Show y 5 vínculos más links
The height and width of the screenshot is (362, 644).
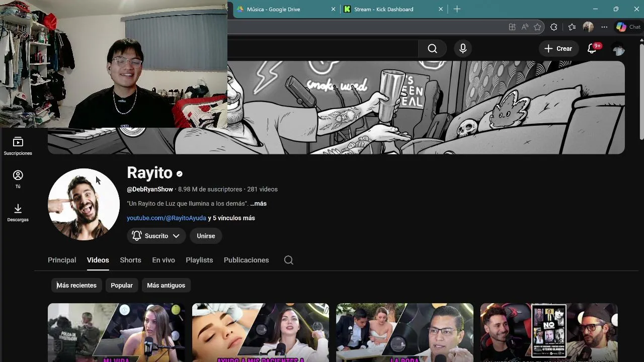click(231, 218)
